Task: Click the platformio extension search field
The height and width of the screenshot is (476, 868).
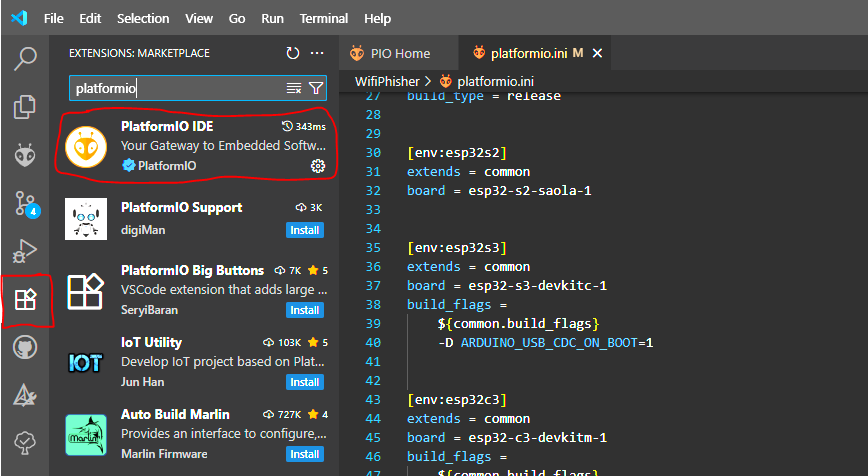Action: point(177,88)
